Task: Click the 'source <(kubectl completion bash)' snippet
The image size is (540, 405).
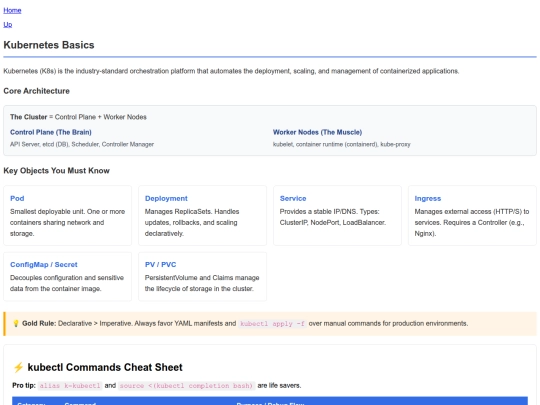Action: (186, 386)
